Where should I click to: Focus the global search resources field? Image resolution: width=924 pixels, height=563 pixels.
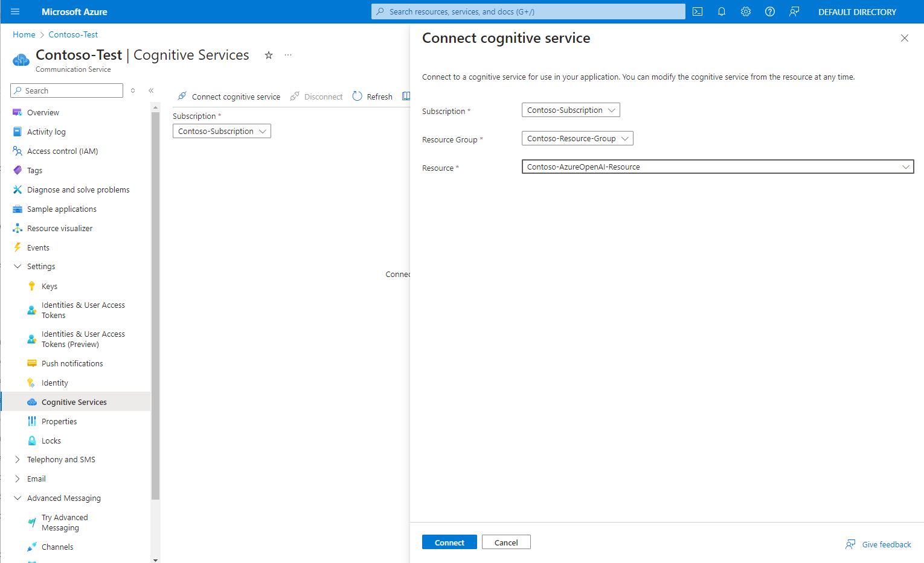[528, 11]
